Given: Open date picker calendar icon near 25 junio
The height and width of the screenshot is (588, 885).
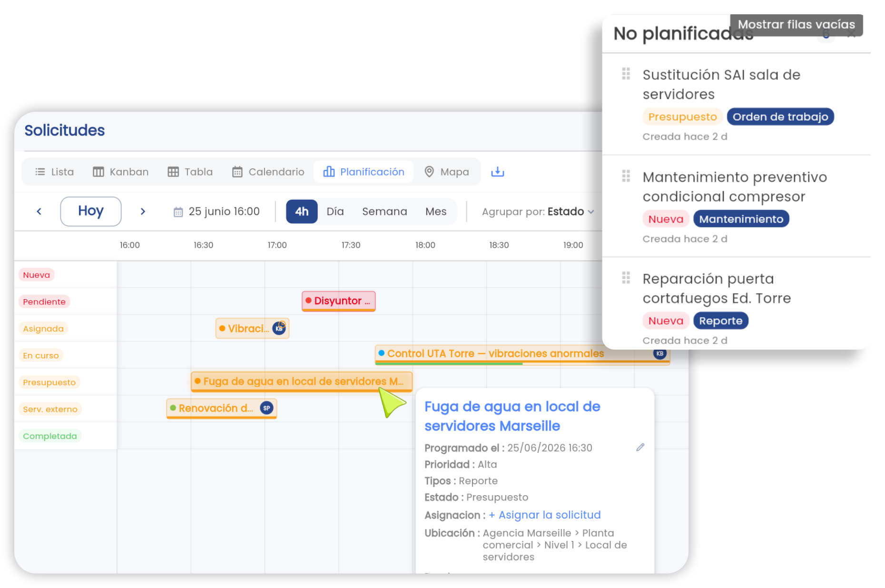Looking at the screenshot, I should [178, 212].
